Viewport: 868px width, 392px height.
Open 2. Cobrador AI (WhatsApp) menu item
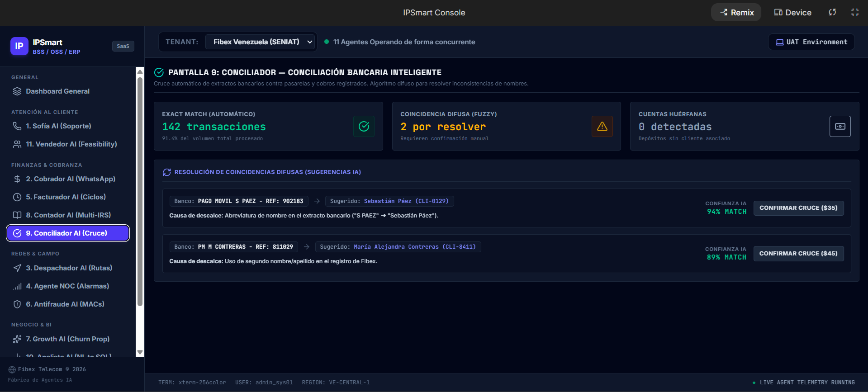pyautogui.click(x=68, y=179)
